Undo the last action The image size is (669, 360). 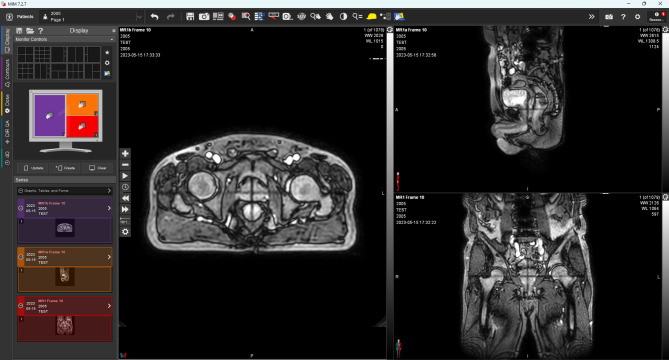154,17
